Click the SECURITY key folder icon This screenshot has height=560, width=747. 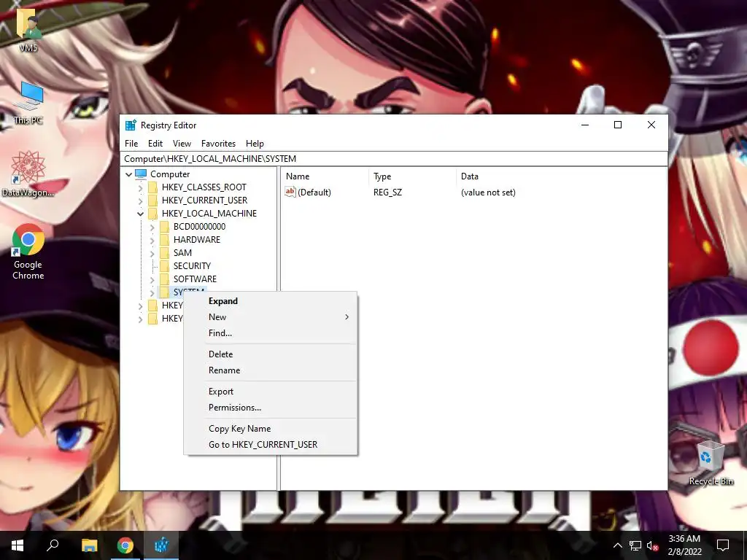click(x=164, y=265)
